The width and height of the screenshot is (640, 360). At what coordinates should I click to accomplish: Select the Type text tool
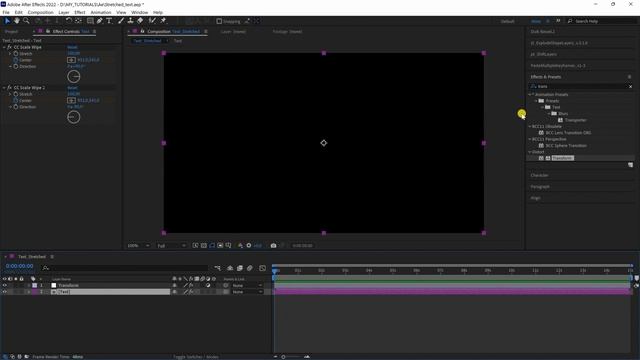click(109, 21)
